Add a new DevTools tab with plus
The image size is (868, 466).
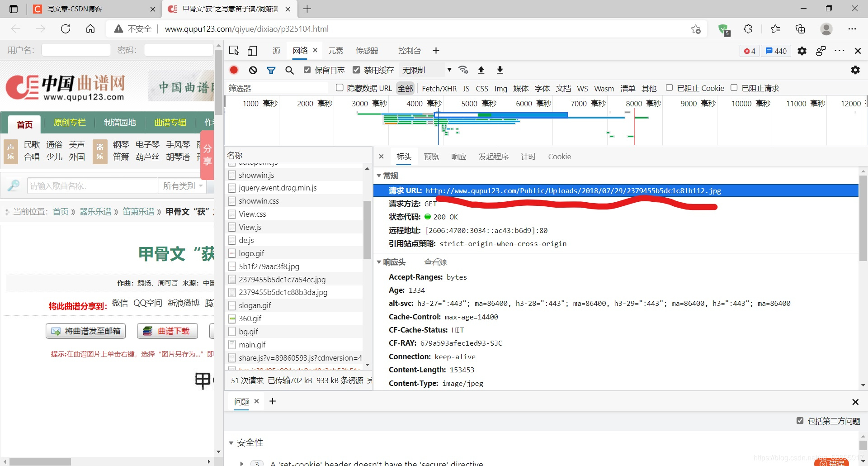coord(436,51)
